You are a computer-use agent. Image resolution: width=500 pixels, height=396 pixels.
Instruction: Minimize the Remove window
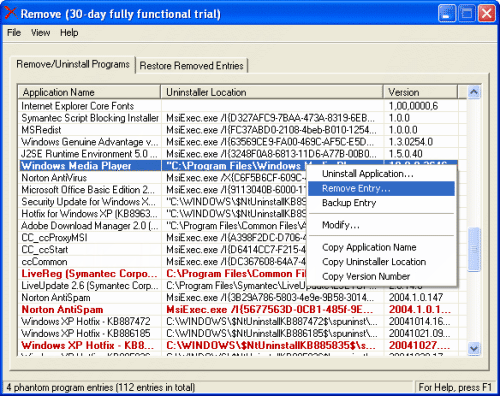pos(447,14)
